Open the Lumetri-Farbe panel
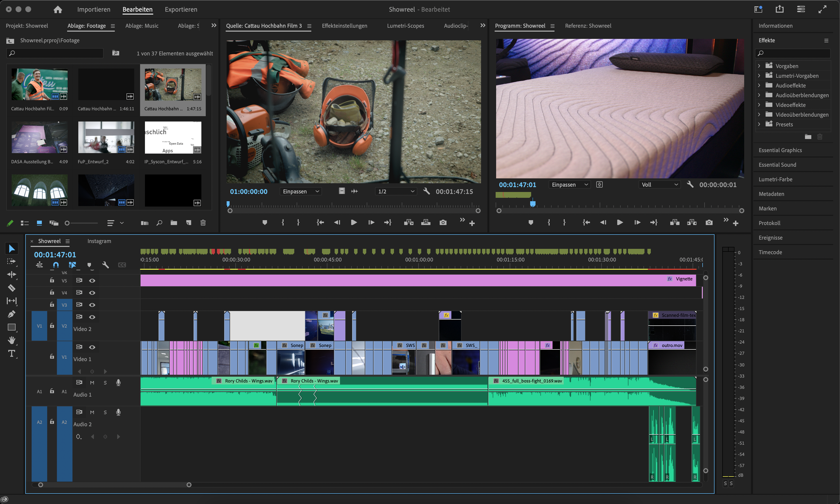The width and height of the screenshot is (840, 504). [x=775, y=179]
